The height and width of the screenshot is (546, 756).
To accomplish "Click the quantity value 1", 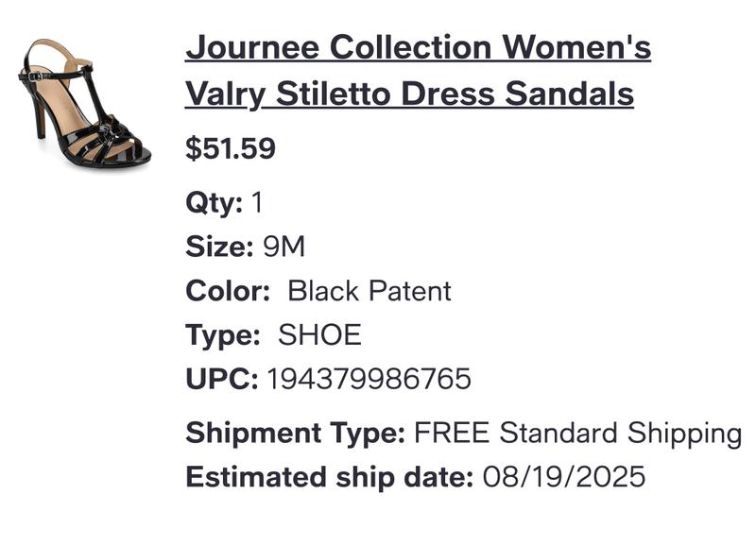I will pos(257,202).
